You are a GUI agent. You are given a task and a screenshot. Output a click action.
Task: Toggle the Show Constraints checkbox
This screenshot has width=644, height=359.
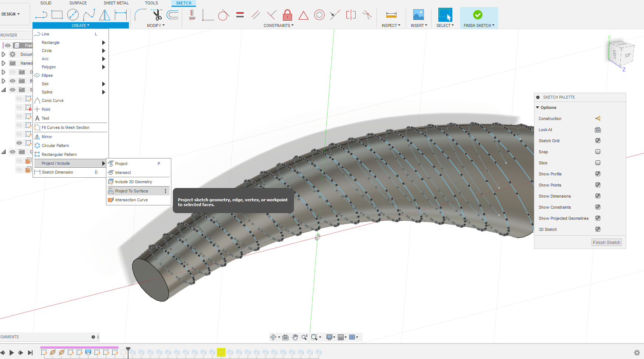[x=598, y=207]
